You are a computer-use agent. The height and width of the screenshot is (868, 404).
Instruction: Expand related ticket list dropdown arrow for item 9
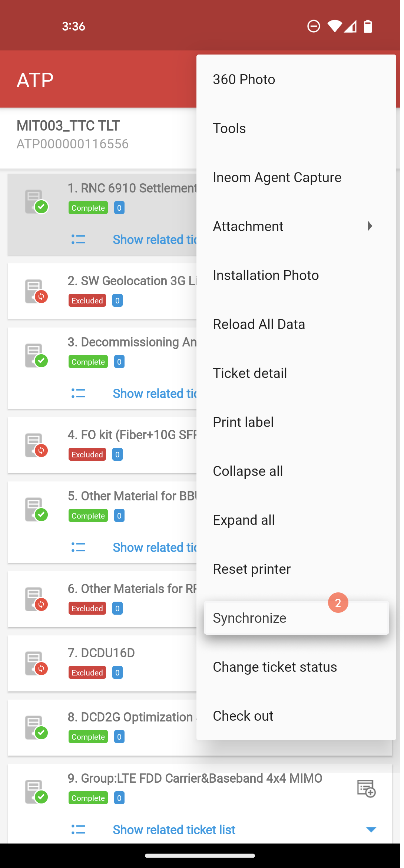371,829
